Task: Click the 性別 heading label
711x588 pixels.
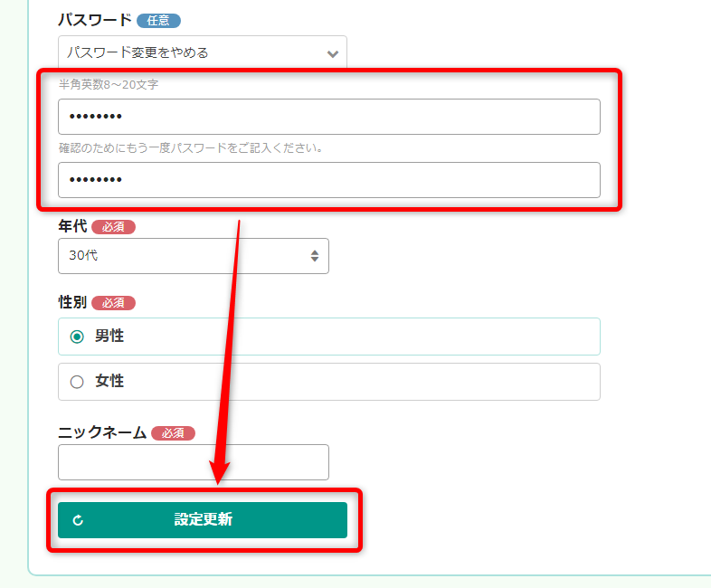Action: [72, 302]
